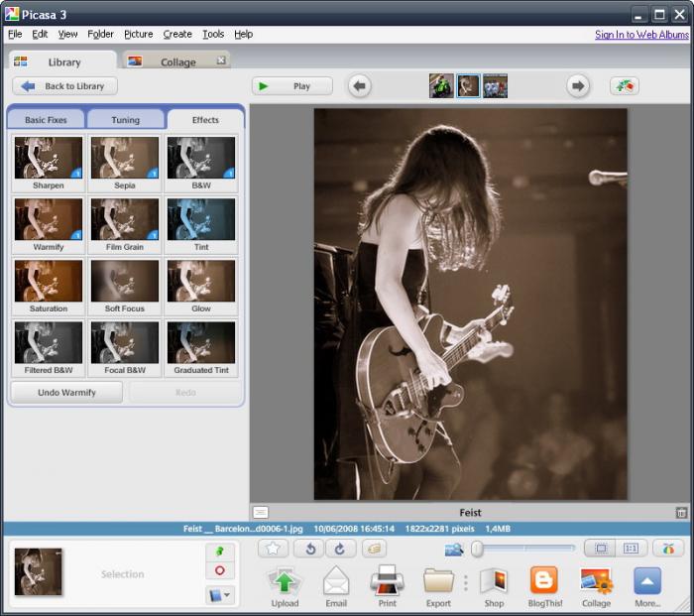Click the Email envelope icon

point(336,581)
